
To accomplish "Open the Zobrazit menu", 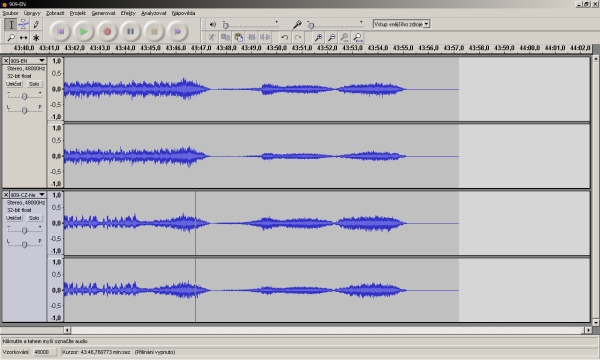I will [x=55, y=13].
